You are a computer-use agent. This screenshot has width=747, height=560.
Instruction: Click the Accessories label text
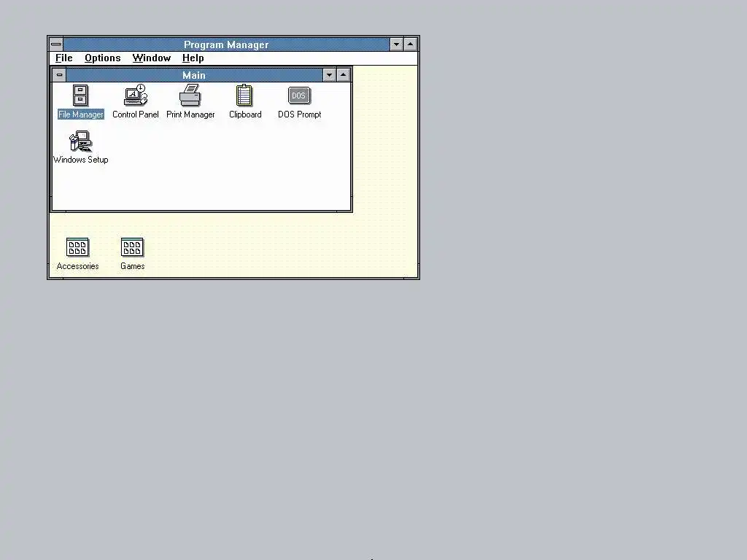[x=77, y=266]
